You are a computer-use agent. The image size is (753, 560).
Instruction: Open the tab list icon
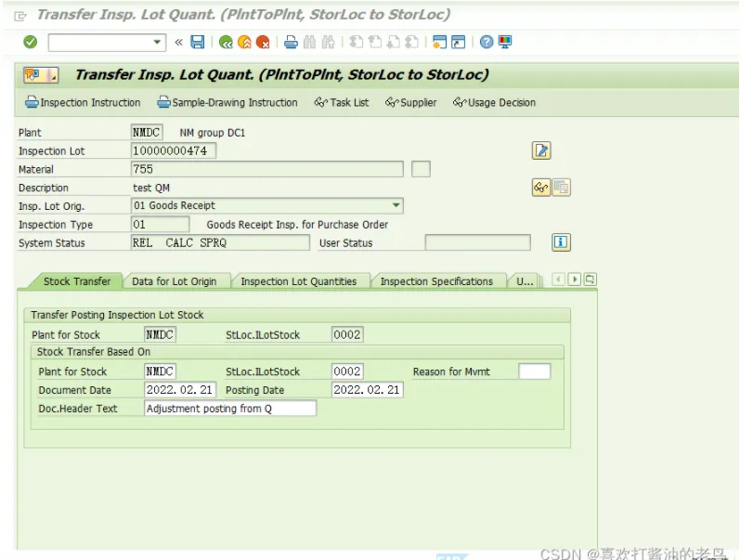591,279
